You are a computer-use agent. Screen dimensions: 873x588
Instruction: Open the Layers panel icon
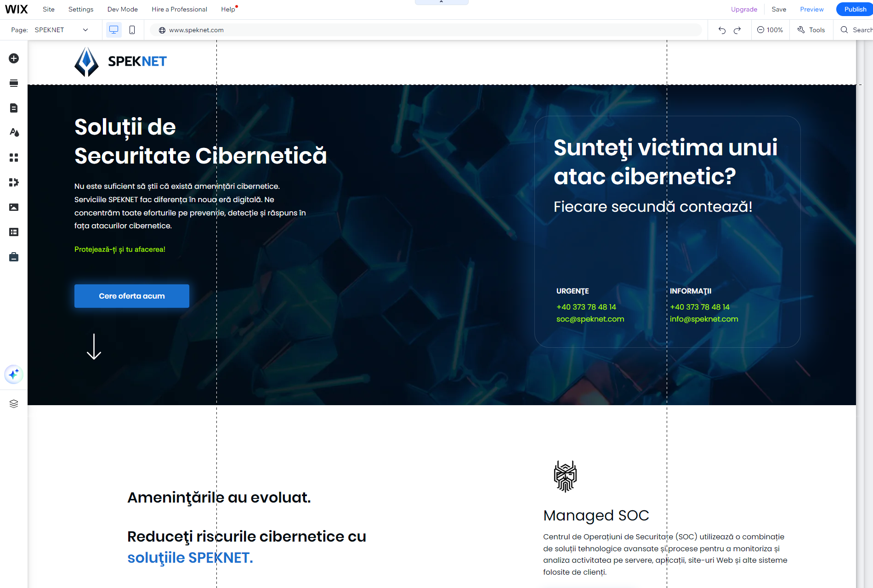[14, 404]
